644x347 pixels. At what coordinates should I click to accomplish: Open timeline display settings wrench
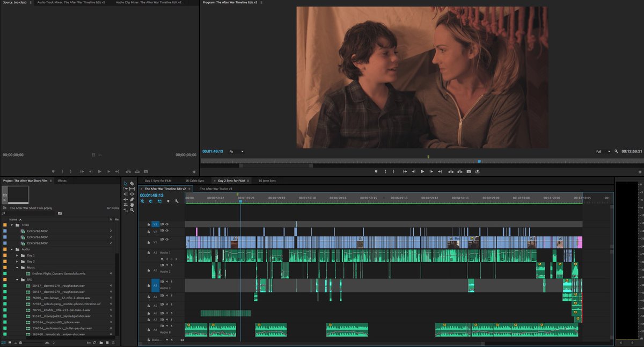pos(177,201)
